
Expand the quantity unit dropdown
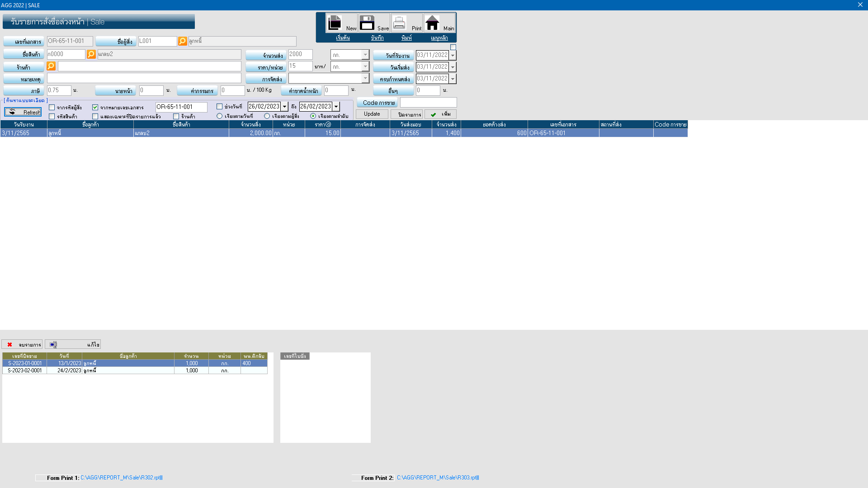click(365, 55)
